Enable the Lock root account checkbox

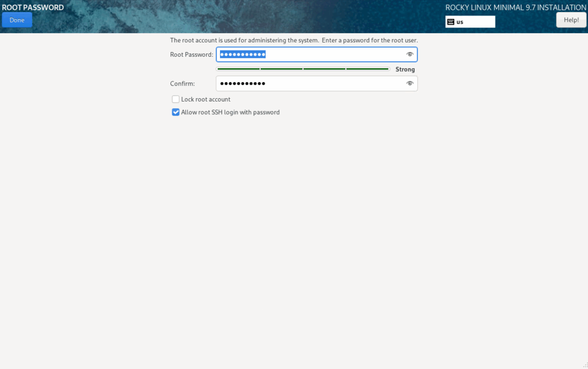pos(176,99)
